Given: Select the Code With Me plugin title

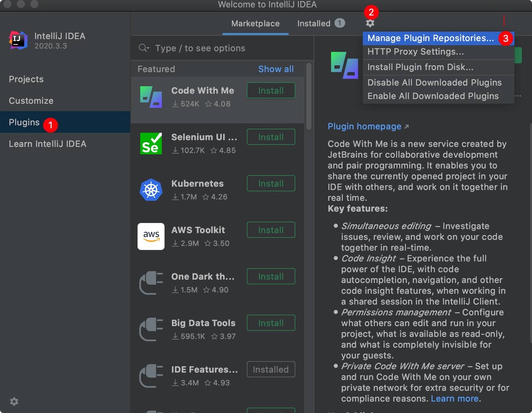Looking at the screenshot, I should [x=203, y=91].
